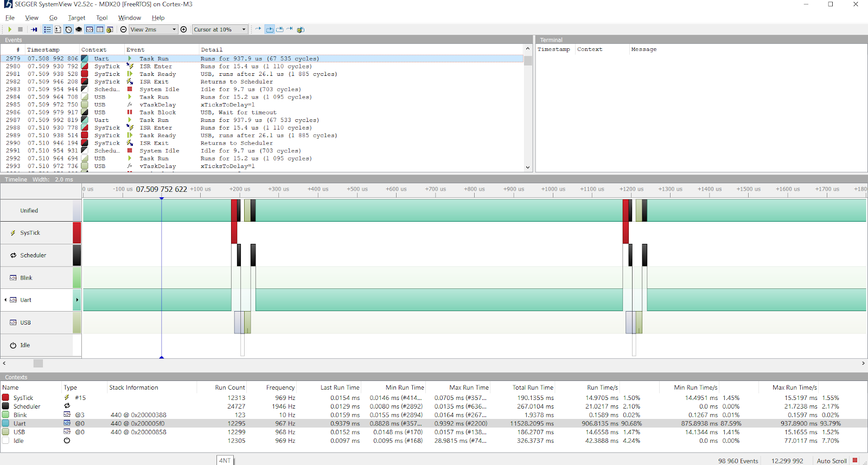Click the timeline horizontal scrollbar thumb
This screenshot has height=465, width=868.
[x=38, y=364]
